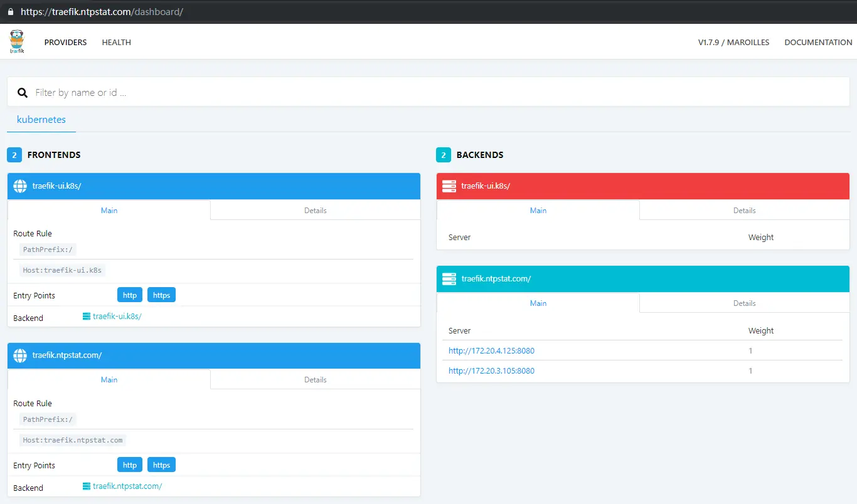Open Main tab of traefik.ntpstat.com/ backend
857x504 pixels.
(538, 303)
